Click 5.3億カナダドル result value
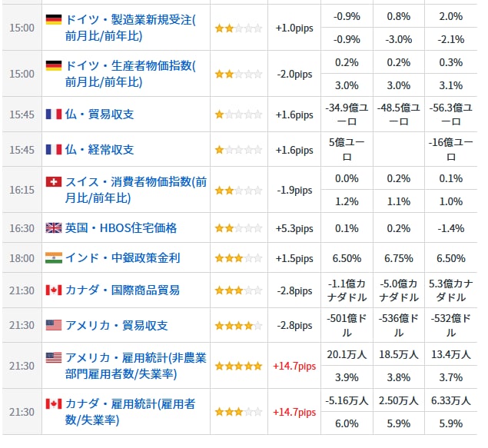The width and height of the screenshot is (488, 448). click(451, 290)
